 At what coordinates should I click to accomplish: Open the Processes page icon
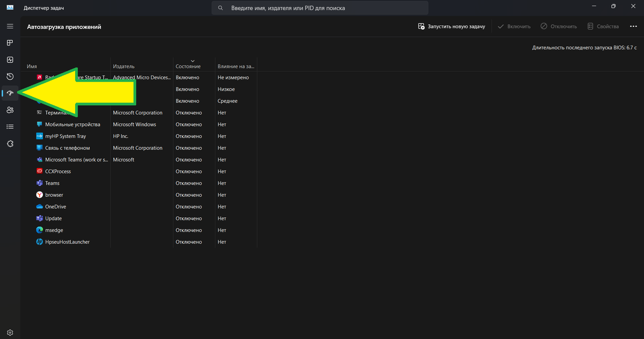[x=10, y=43]
